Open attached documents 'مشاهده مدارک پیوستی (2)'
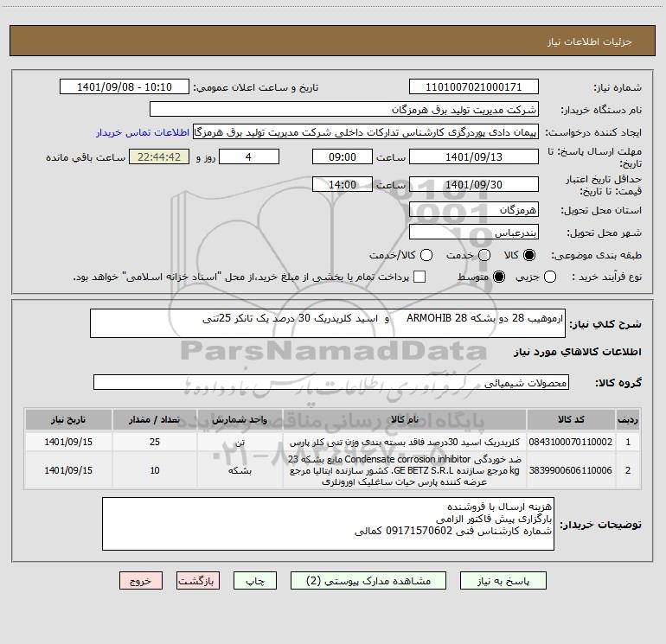The width and height of the screenshot is (666, 644). click(368, 580)
